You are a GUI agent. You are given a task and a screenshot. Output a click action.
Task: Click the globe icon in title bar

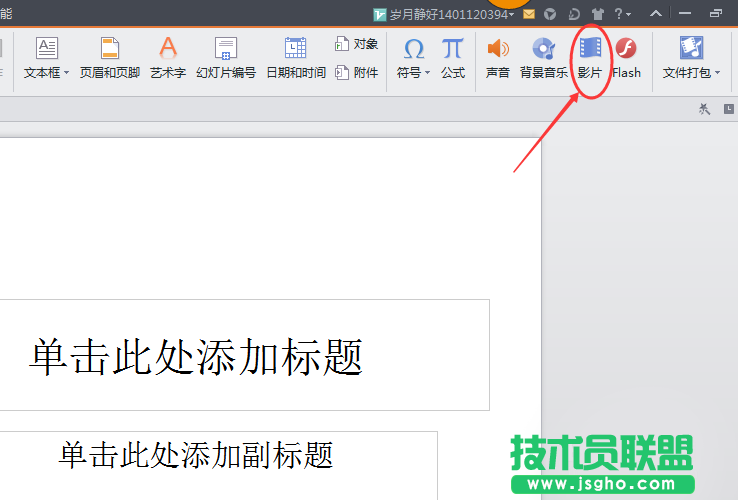[x=550, y=14]
